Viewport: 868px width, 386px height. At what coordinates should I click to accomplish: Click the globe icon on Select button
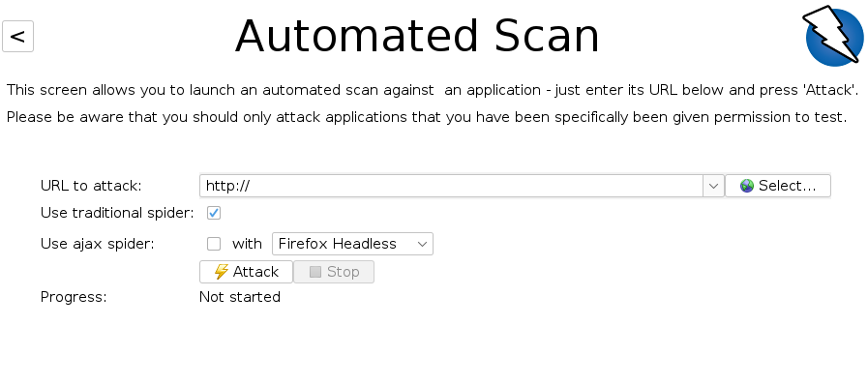747,186
